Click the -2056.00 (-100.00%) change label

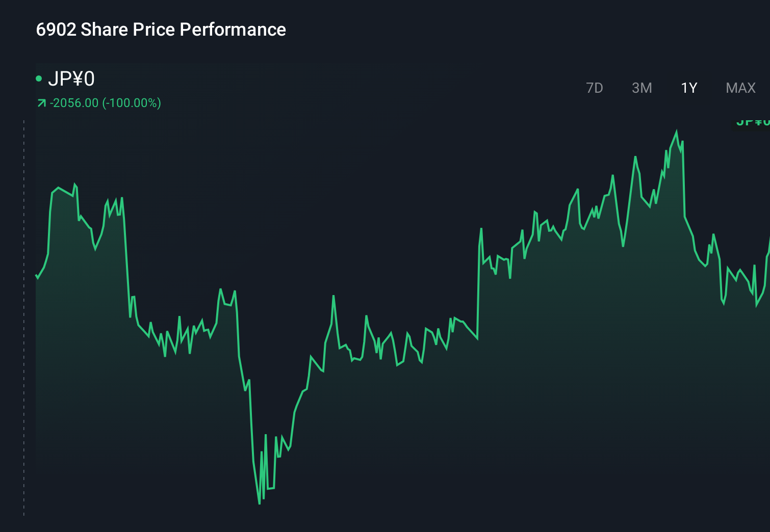[105, 102]
